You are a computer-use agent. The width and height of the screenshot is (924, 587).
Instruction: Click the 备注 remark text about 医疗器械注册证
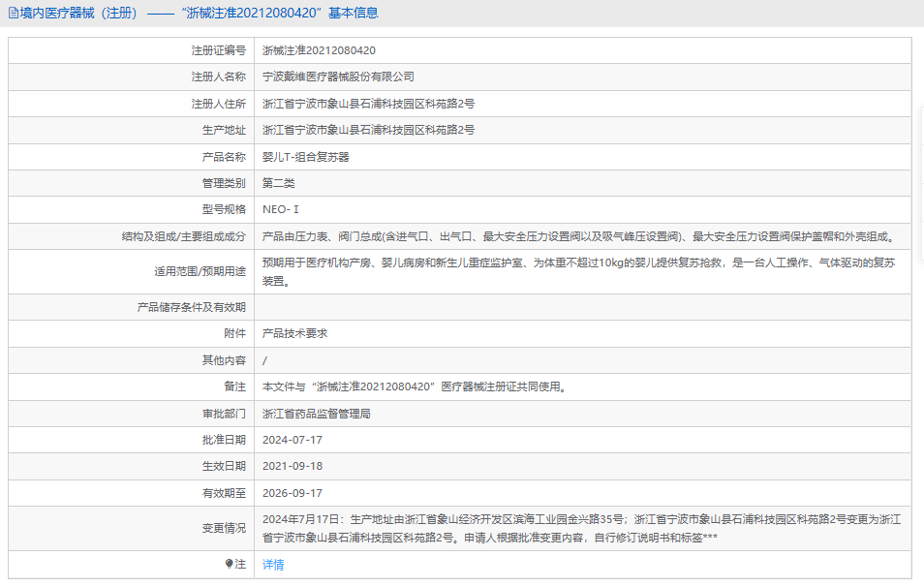414,386
